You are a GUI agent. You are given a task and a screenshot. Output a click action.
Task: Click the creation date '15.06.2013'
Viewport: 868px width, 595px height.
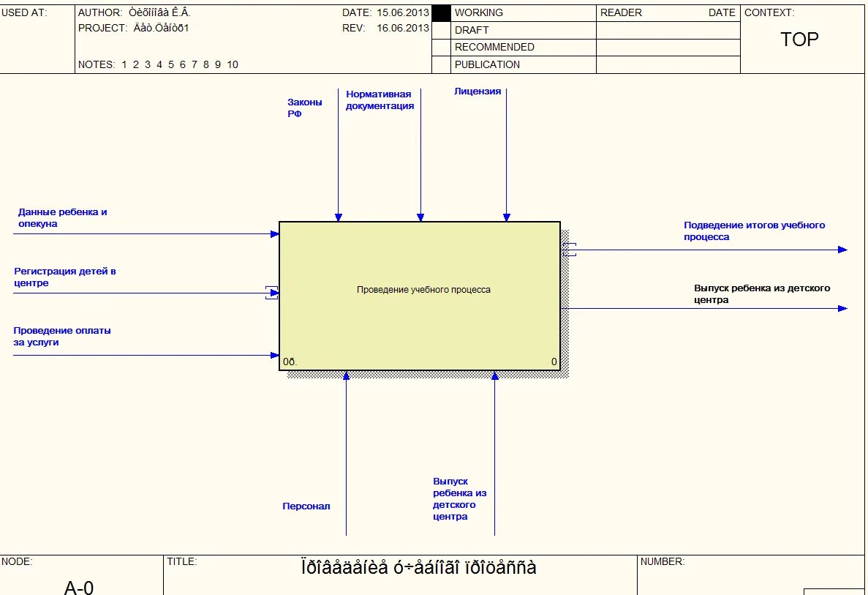[402, 12]
